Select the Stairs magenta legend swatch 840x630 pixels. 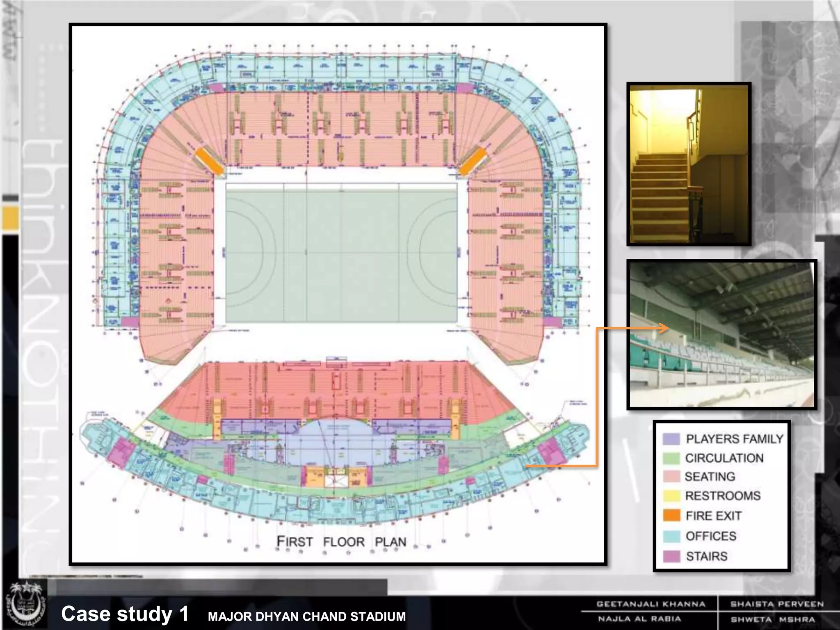671,556
